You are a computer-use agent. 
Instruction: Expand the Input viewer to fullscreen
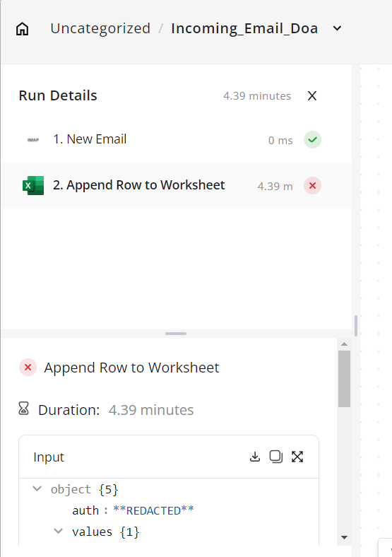[x=297, y=457]
